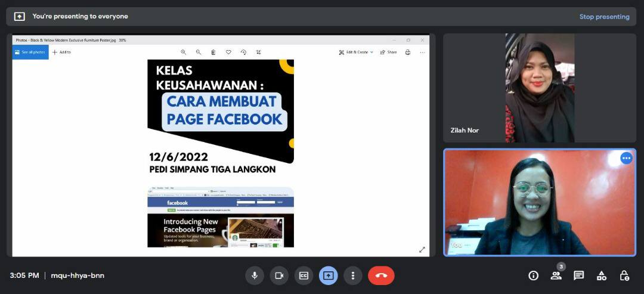This screenshot has height=294, width=644.
Task: Open host controls lock icon
Action: tap(624, 276)
